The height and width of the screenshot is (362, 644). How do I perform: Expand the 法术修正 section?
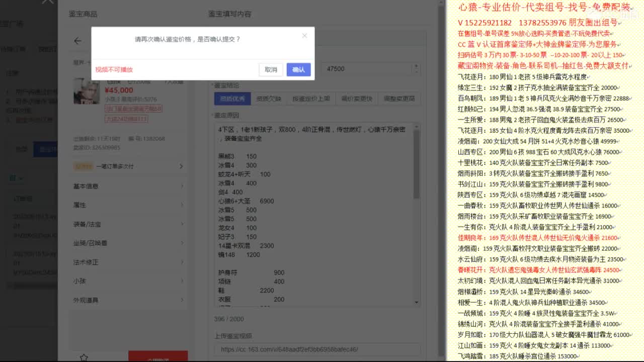pyautogui.click(x=128, y=262)
